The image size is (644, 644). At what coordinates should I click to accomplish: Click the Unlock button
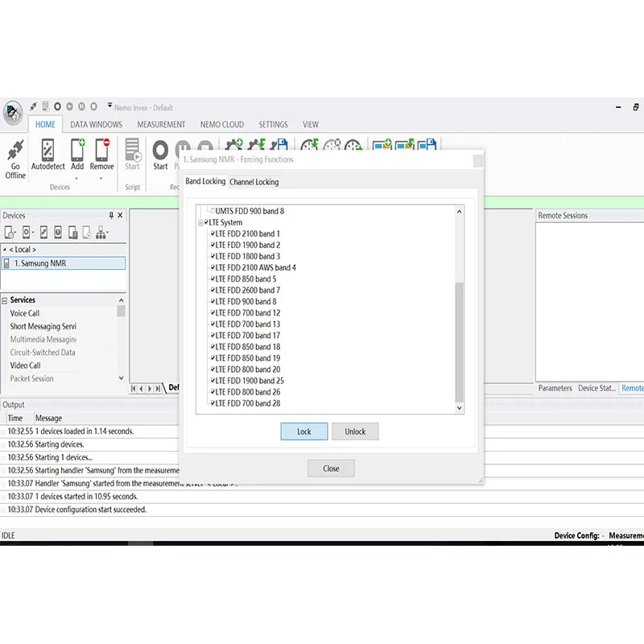[355, 431]
